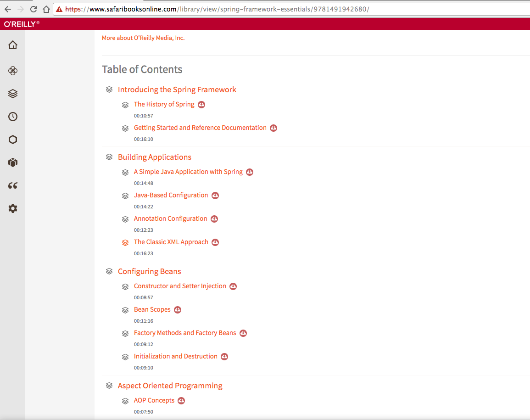530x420 pixels.
Task: Click the insecure HTTPS warning triangle
Action: click(x=59, y=9)
